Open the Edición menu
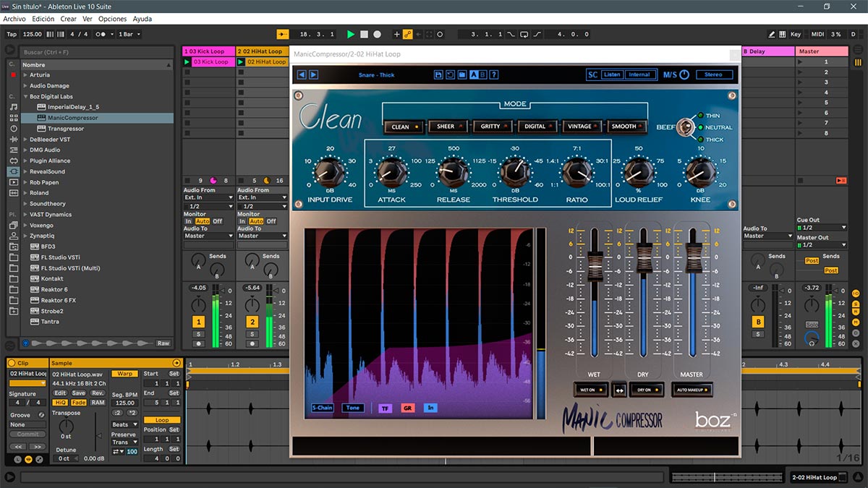This screenshot has width=868, height=488. 43,19
